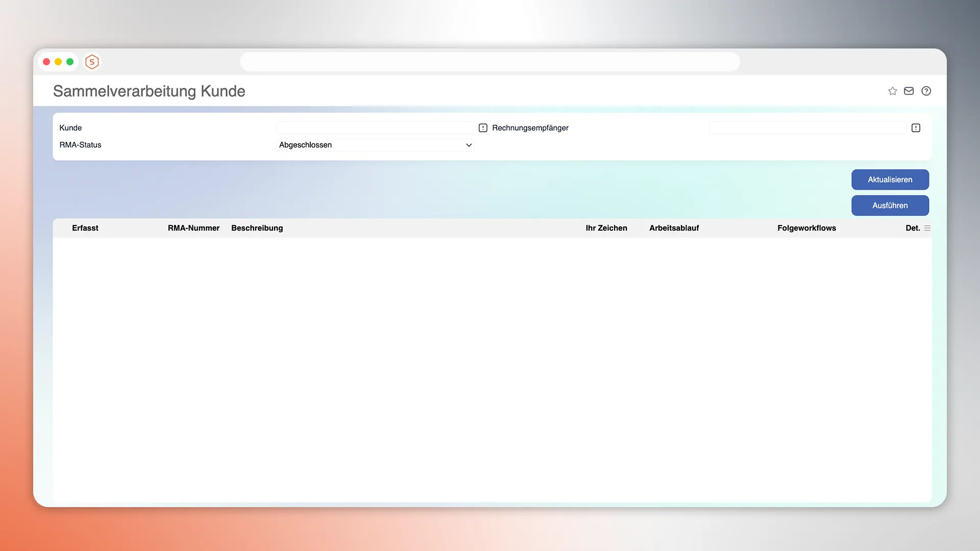Click into the Rechnungsempfänger input field
This screenshot has width=980, height=551.
[807, 128]
